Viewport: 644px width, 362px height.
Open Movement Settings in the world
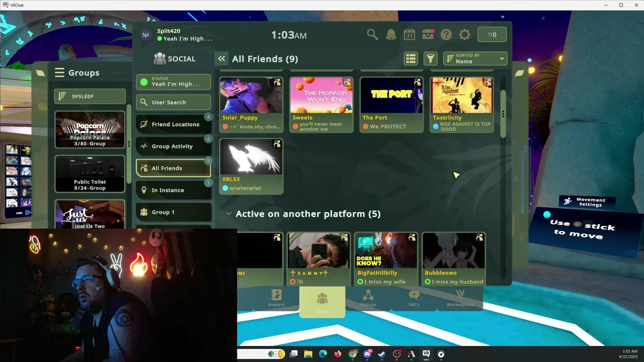tap(587, 202)
